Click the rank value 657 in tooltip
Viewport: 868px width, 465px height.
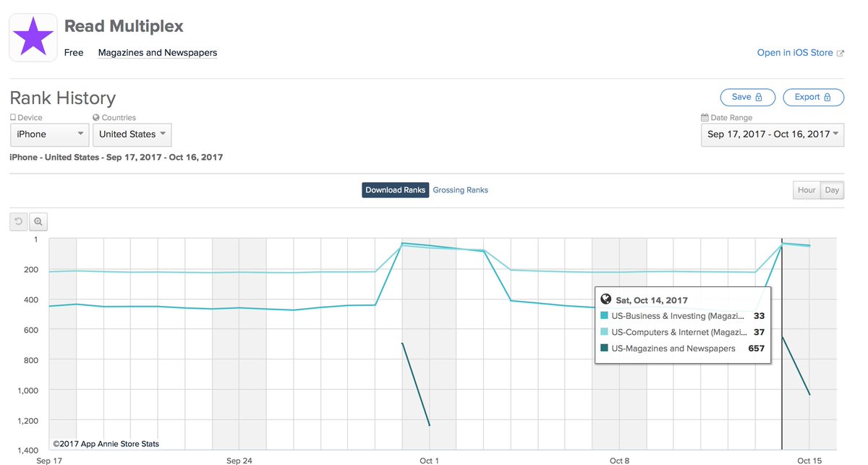coord(756,349)
